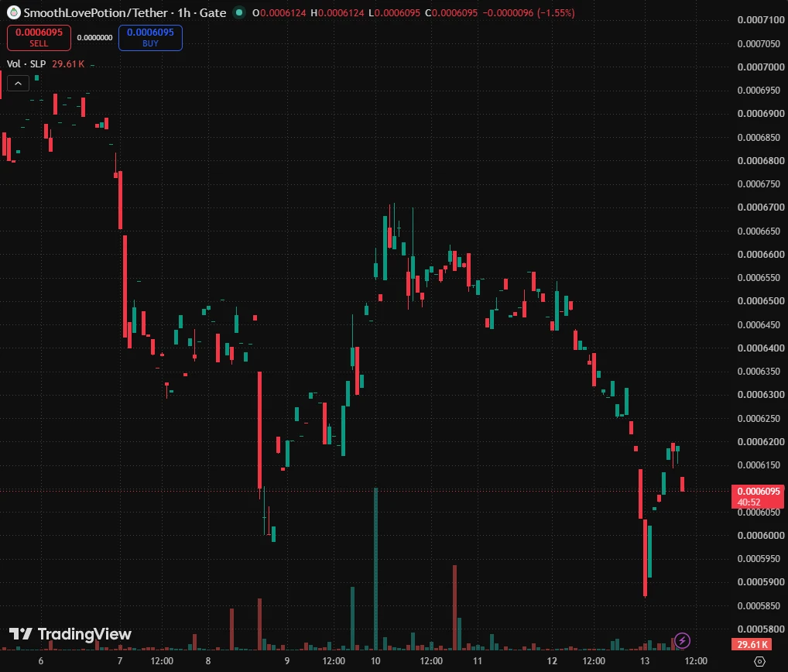
Task: Click date label 9 on time axis
Action: click(x=287, y=661)
